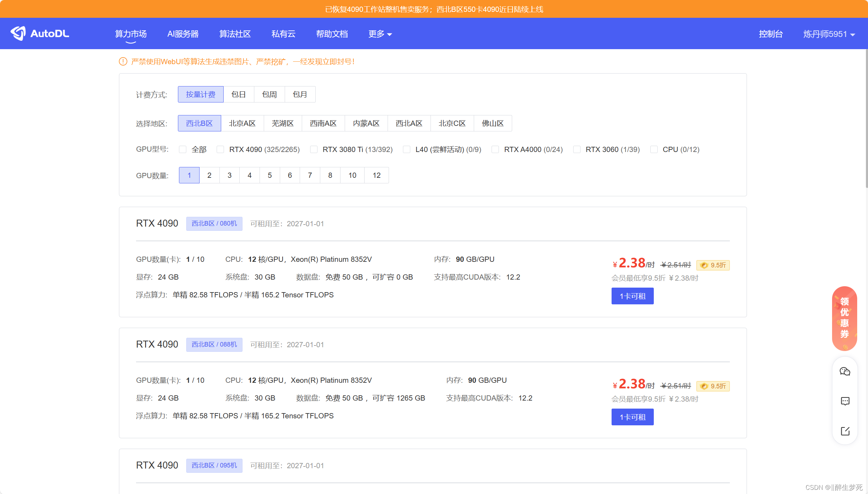The height and width of the screenshot is (494, 868).
Task: Select 包周 billing mode
Action: 269,94
